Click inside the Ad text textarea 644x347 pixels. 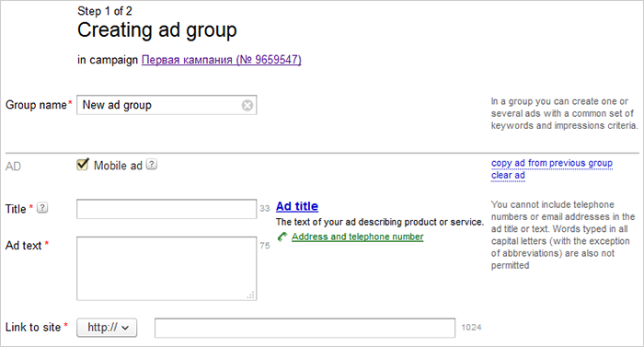coord(167,269)
